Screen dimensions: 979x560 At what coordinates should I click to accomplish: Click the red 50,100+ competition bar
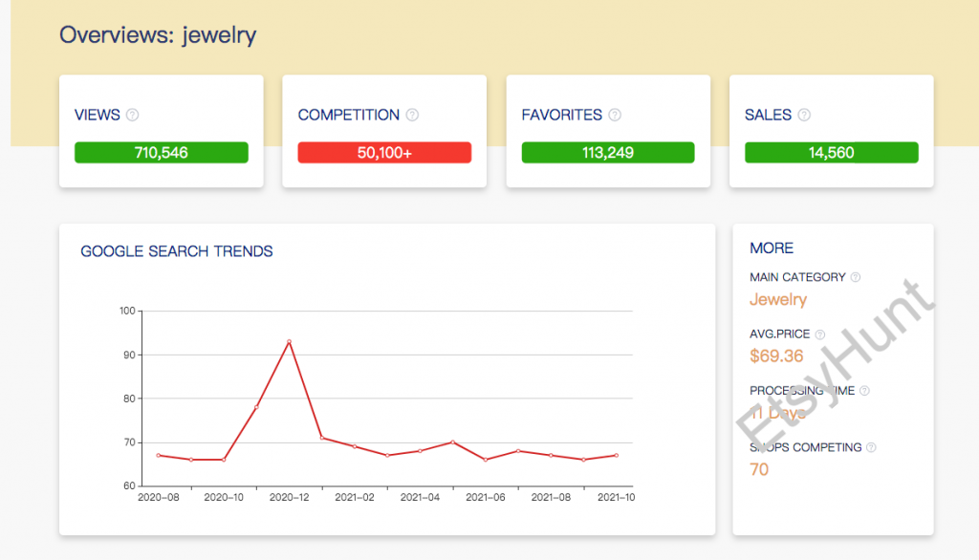click(x=384, y=153)
